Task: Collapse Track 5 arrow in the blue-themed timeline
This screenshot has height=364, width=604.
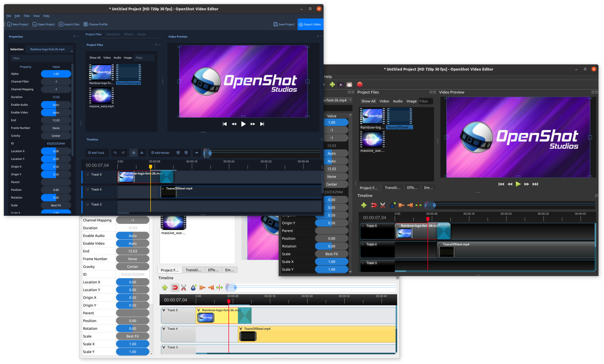Action: tap(88, 175)
